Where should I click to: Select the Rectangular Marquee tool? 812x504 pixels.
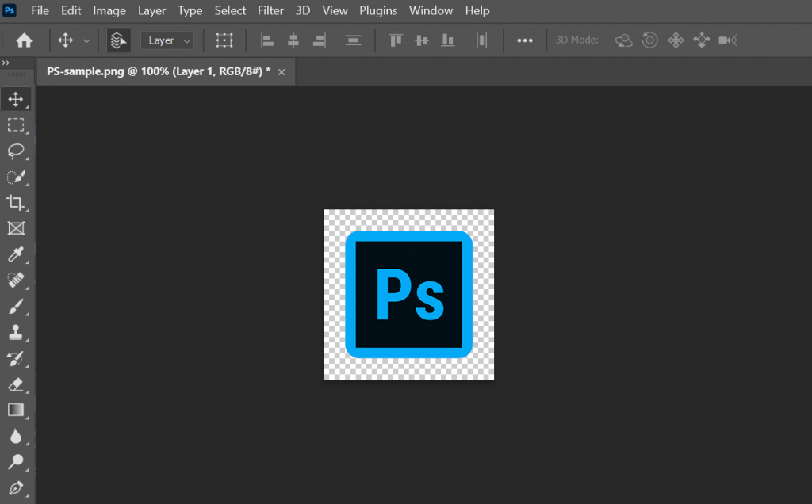tap(17, 125)
